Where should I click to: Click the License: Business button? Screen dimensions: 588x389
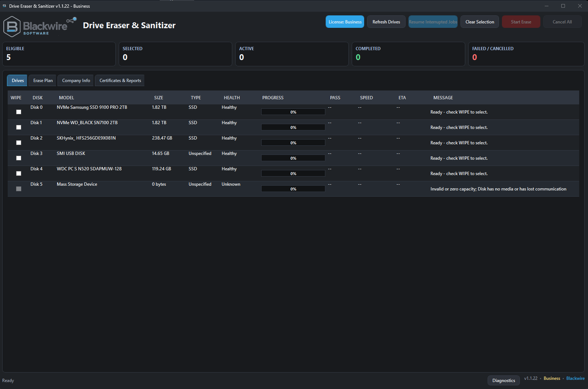tap(345, 22)
